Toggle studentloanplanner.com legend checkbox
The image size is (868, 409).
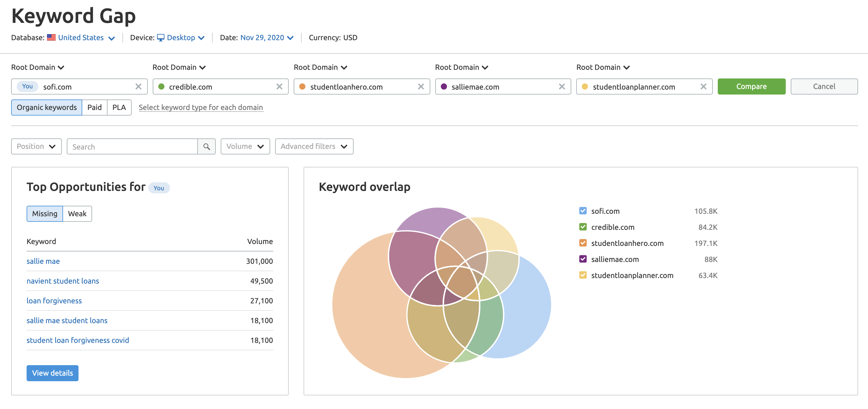pos(583,275)
